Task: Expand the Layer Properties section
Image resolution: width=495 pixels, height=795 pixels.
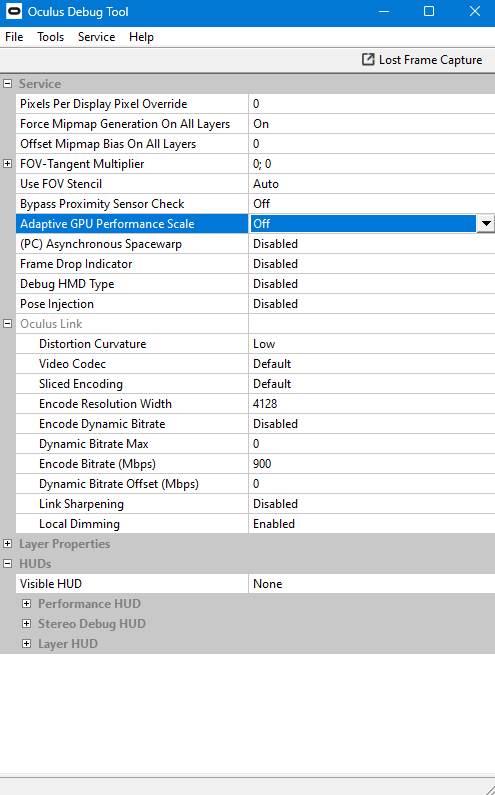Action: pyautogui.click(x=8, y=544)
